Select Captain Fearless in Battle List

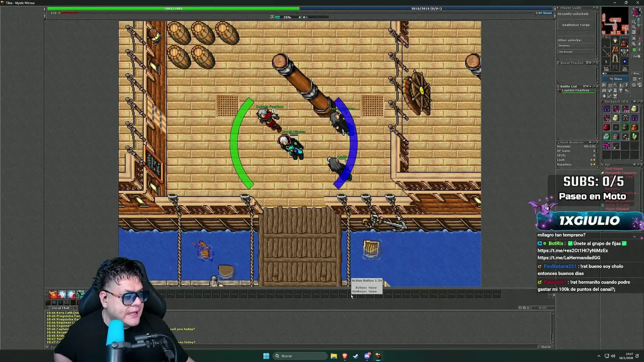coord(576,90)
